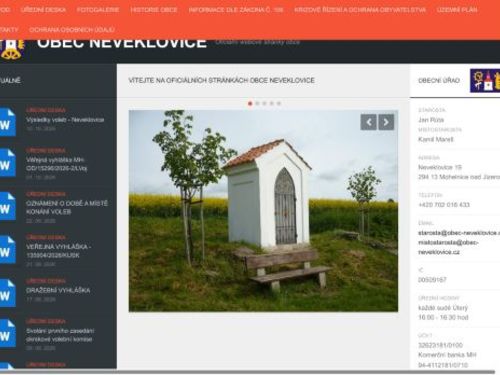Screen dimensions: 500x375
Task: Open Word icon for Svolání prvního zasedání
Action: (x=7, y=333)
